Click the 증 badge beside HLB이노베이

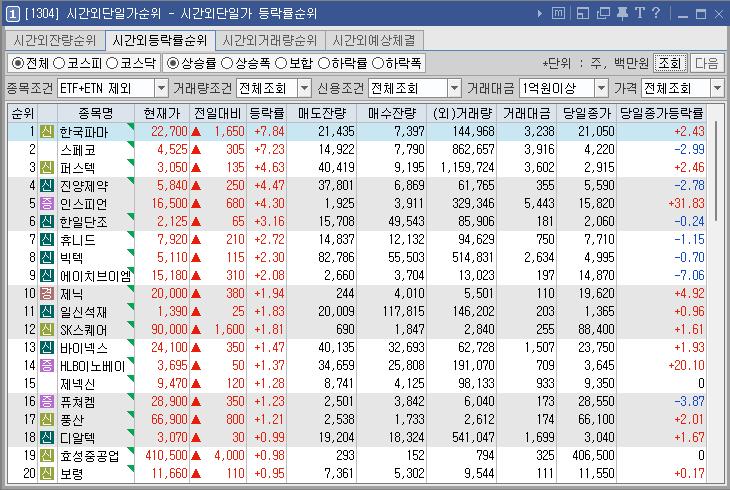tap(47, 366)
